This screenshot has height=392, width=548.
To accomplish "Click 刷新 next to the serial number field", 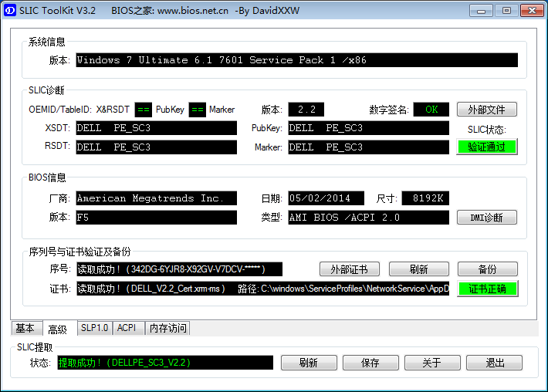I will [418, 269].
